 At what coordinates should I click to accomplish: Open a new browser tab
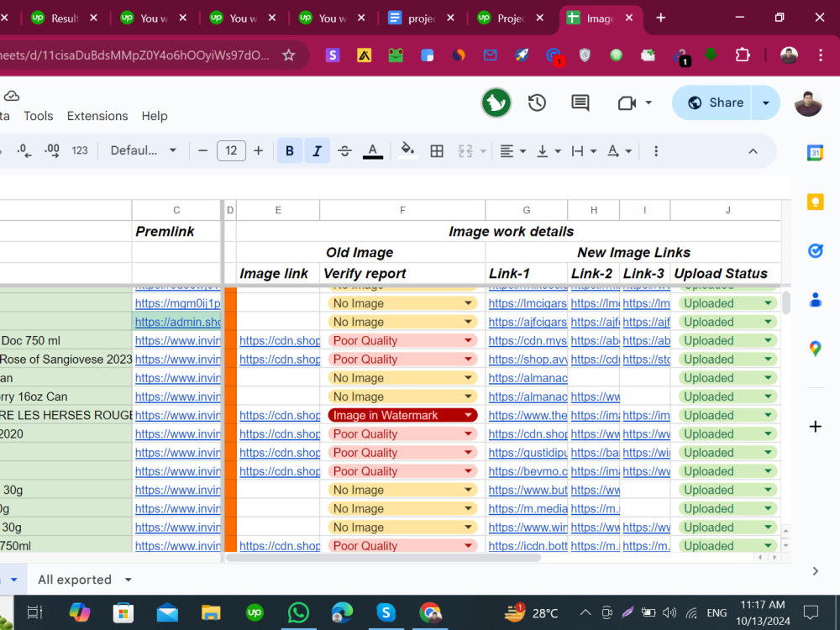660,18
